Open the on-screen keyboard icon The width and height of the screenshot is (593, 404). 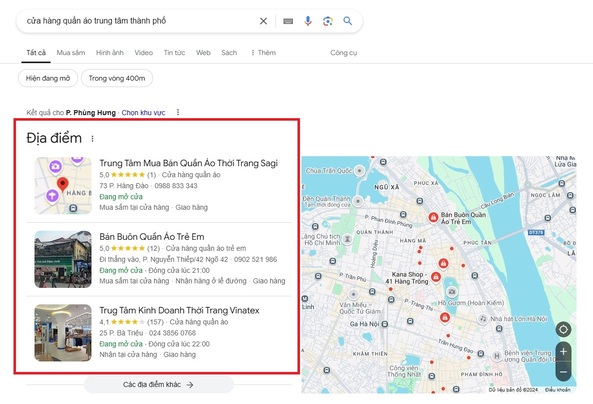tap(288, 21)
